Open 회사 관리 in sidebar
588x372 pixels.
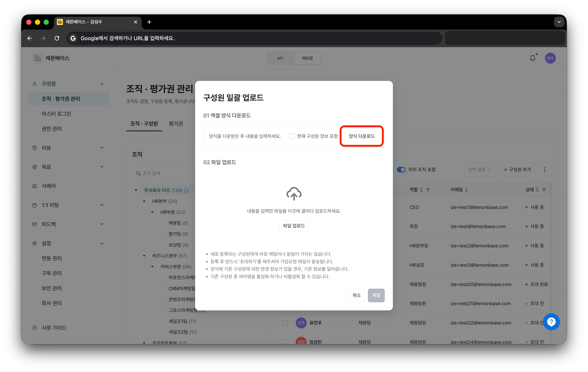(52, 303)
